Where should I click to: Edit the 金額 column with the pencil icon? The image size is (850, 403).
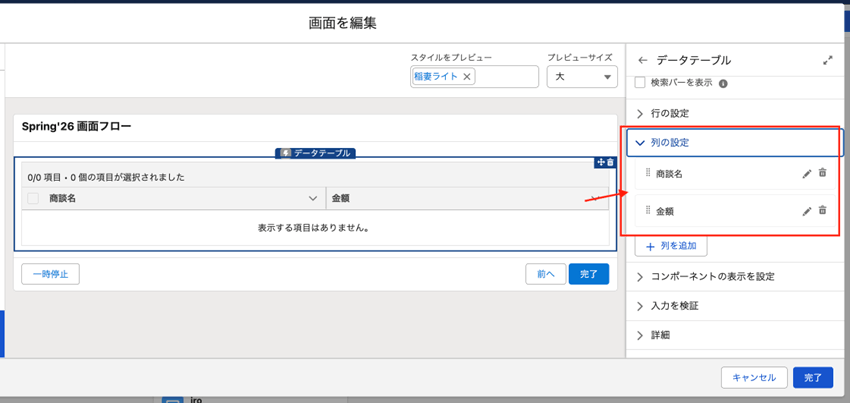click(807, 211)
